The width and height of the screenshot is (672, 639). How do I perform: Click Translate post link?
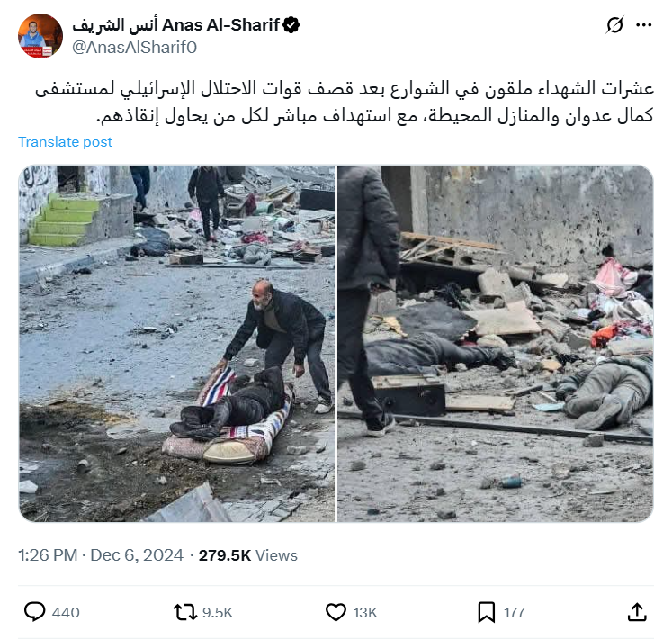click(x=65, y=142)
